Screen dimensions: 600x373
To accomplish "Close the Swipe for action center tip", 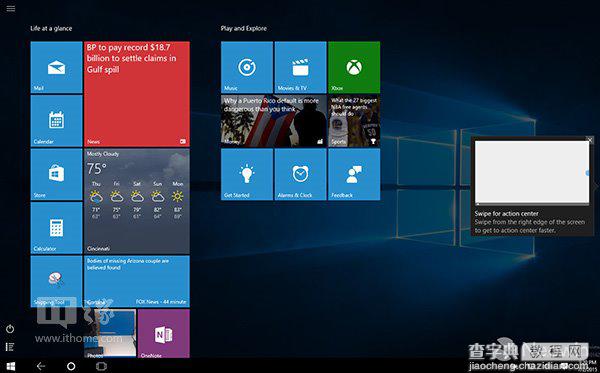I will point(590,140).
